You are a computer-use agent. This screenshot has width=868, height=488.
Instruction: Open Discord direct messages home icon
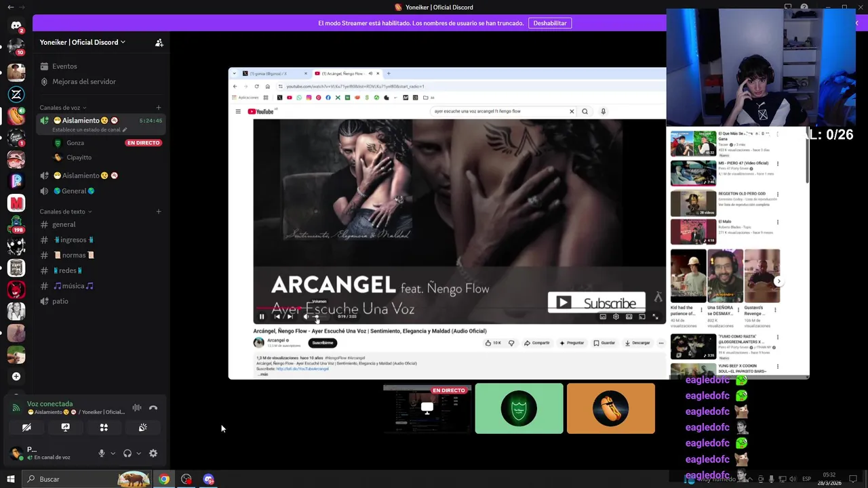16,26
